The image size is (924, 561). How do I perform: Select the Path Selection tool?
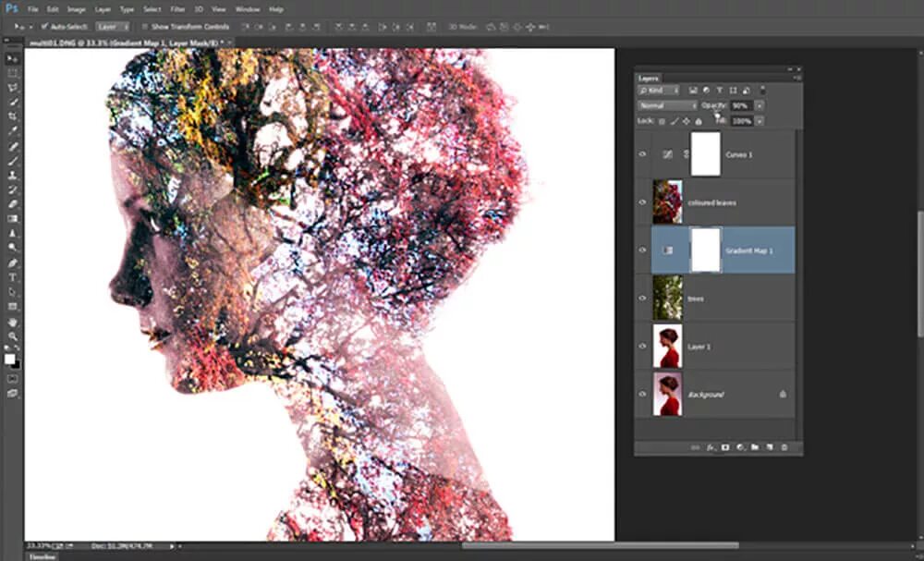point(12,292)
